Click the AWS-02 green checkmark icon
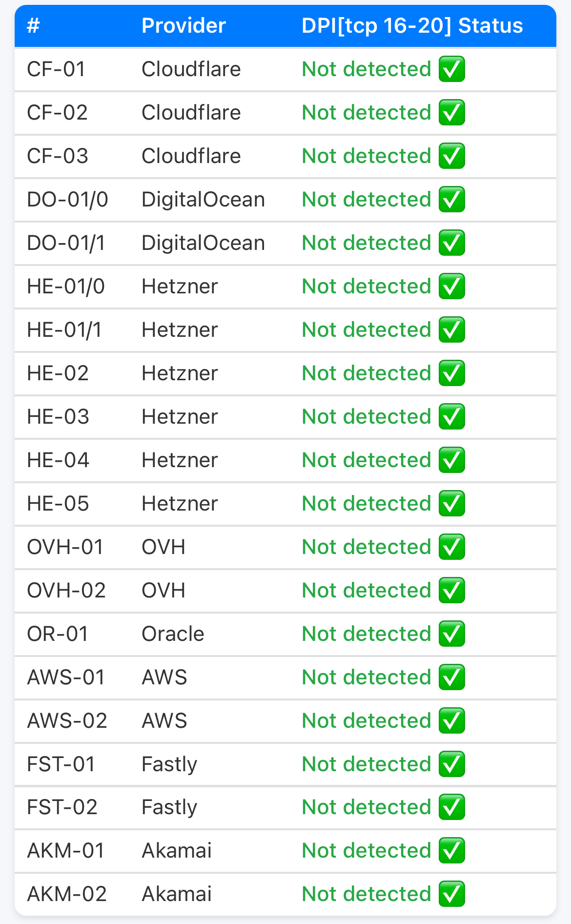Viewport: 571px width, 924px height. (451, 721)
